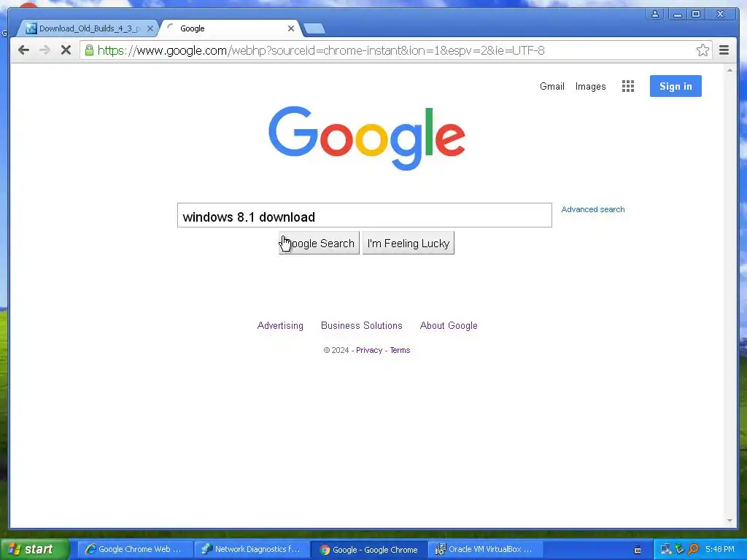
Task: Bookmark this page with the star icon
Action: click(703, 50)
